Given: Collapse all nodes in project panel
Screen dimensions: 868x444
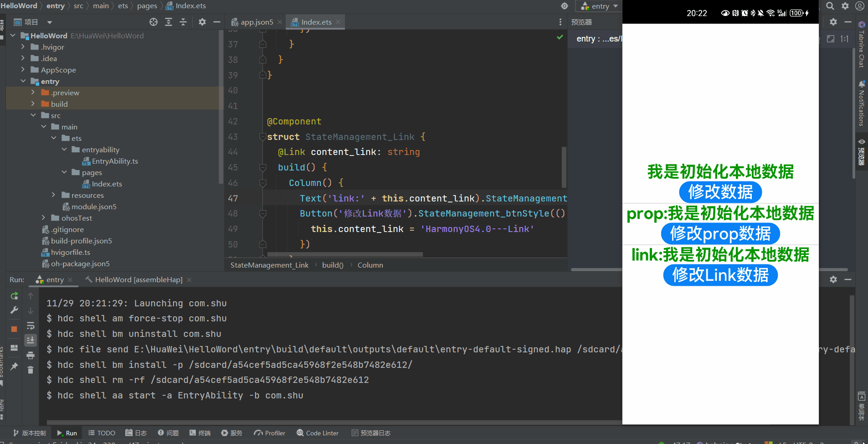Looking at the screenshot, I should click(183, 22).
